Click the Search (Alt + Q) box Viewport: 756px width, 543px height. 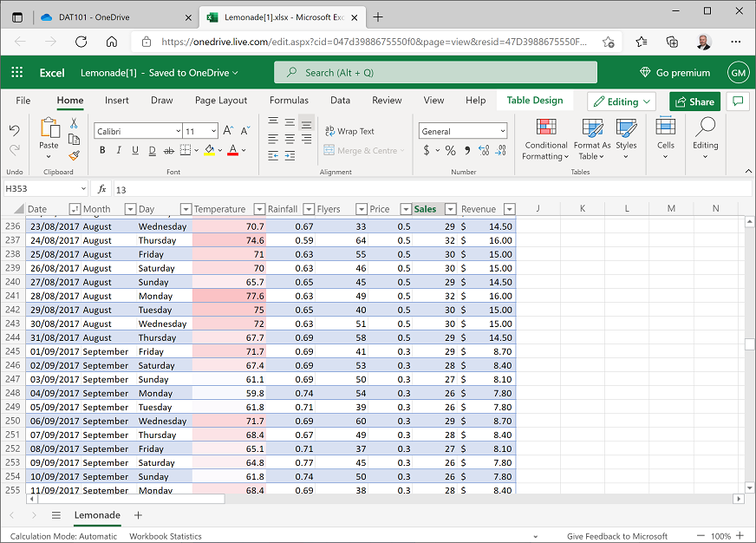coord(435,73)
